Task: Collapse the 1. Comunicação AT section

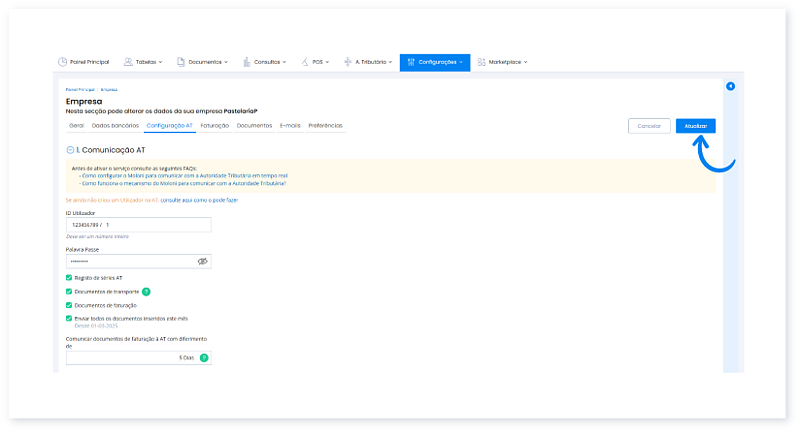Action: tap(70, 149)
